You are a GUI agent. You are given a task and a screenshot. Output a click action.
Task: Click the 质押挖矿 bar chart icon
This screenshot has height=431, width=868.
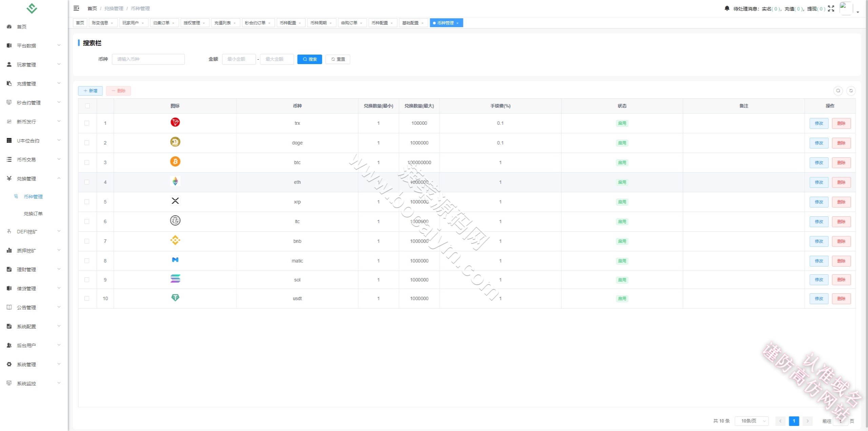click(x=9, y=250)
